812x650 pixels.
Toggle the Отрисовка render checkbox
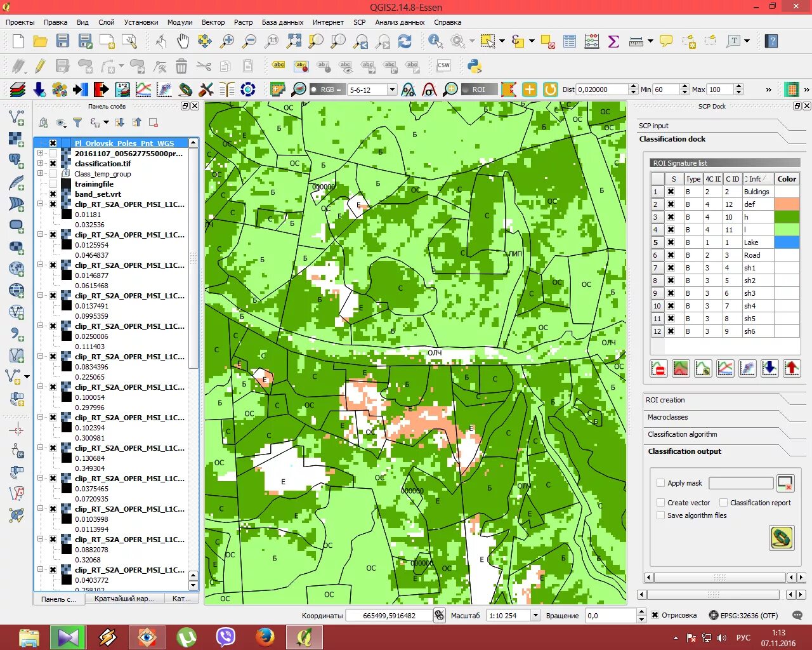[x=655, y=615]
